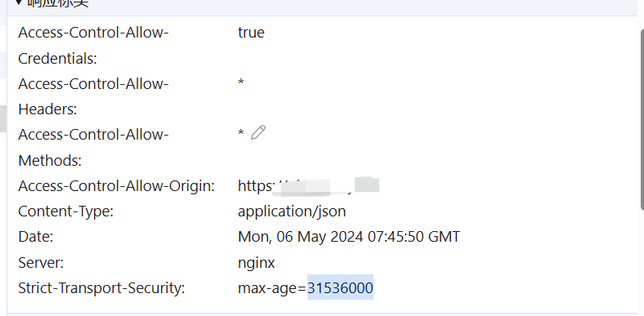This screenshot has width=644, height=316.
Task: Click the nginx server value
Action: coord(257,263)
